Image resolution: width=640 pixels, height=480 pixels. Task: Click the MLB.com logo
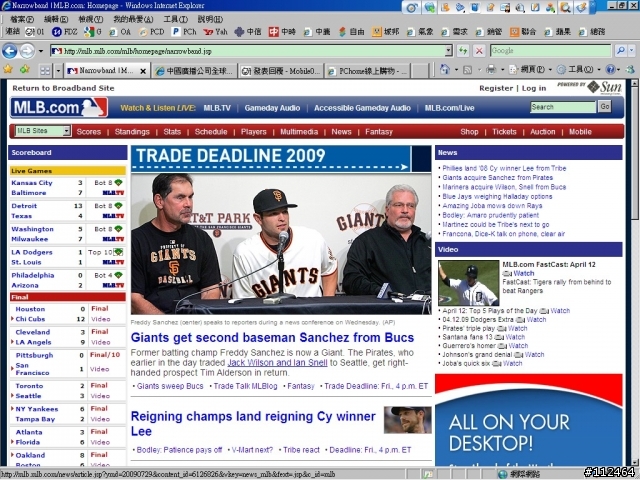[59, 107]
